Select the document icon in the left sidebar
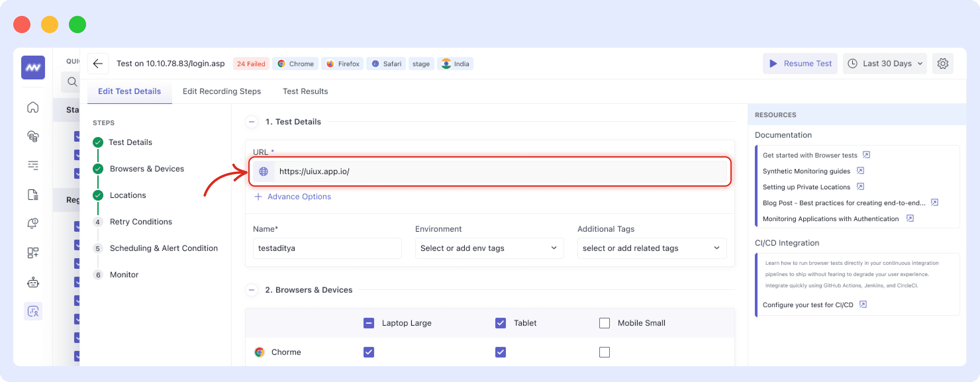Screen dimensions: 980x382 click(x=33, y=194)
